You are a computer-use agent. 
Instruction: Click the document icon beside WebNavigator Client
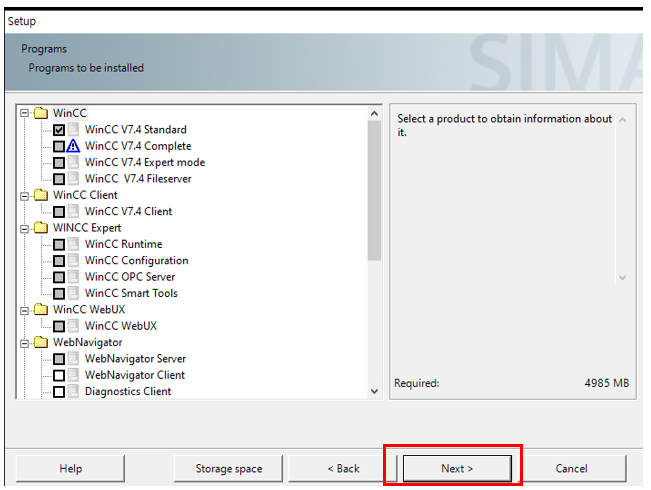click(73, 375)
